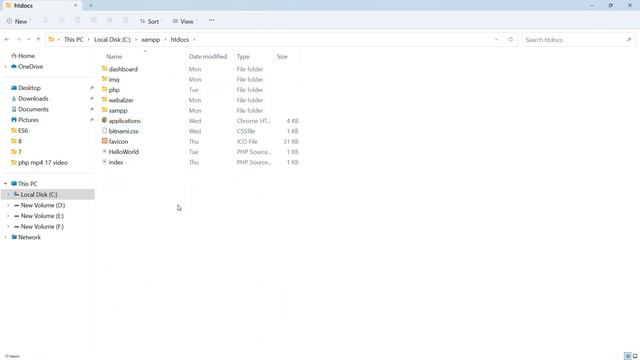640x360 pixels.
Task: Select the index PHP file
Action: coord(112,162)
